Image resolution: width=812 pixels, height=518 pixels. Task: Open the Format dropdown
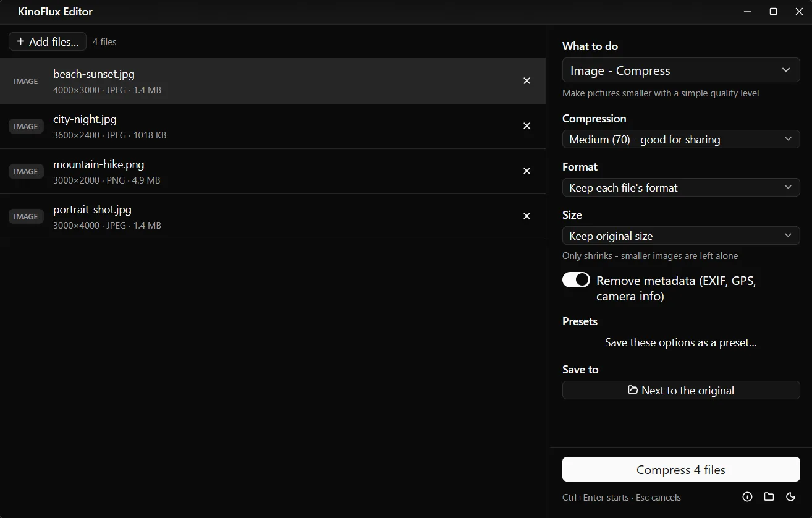click(681, 188)
